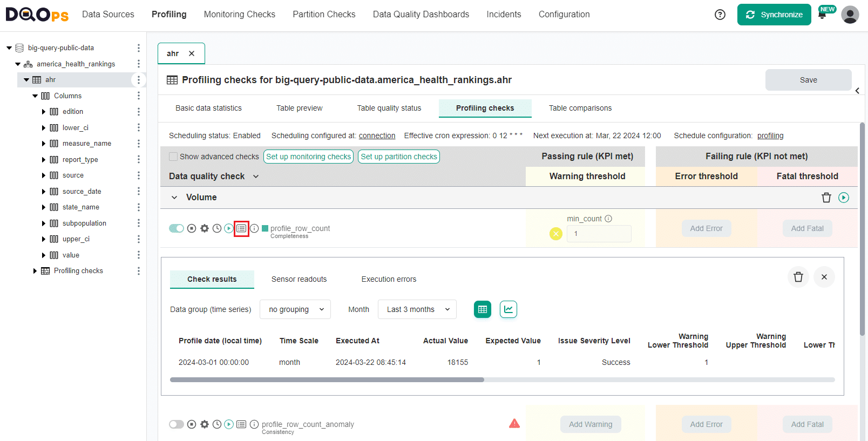Collapse the Volume category section

click(174, 198)
